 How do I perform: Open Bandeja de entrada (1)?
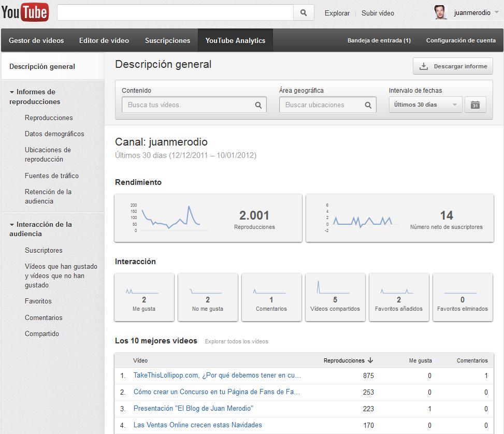[379, 40]
